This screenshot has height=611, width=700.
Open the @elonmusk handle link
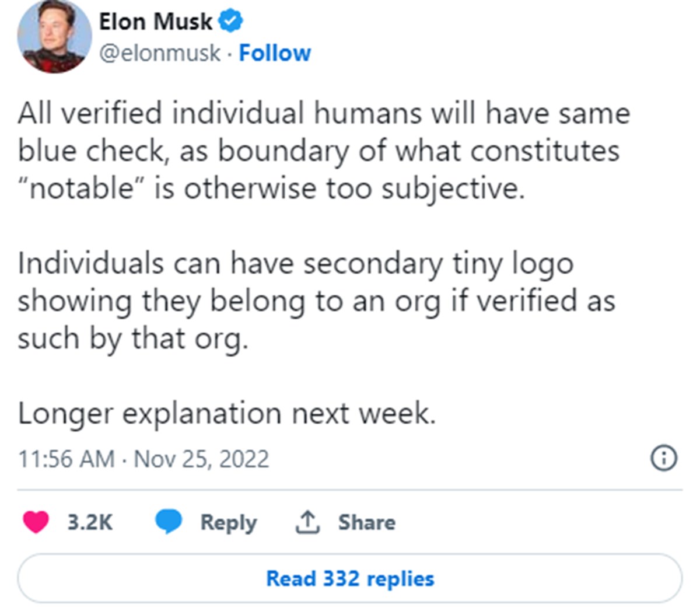point(160,53)
